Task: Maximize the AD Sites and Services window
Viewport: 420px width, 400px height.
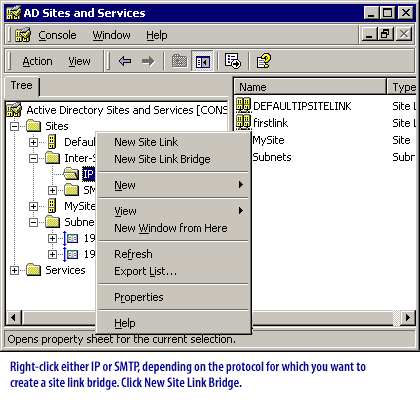Action: point(387,13)
